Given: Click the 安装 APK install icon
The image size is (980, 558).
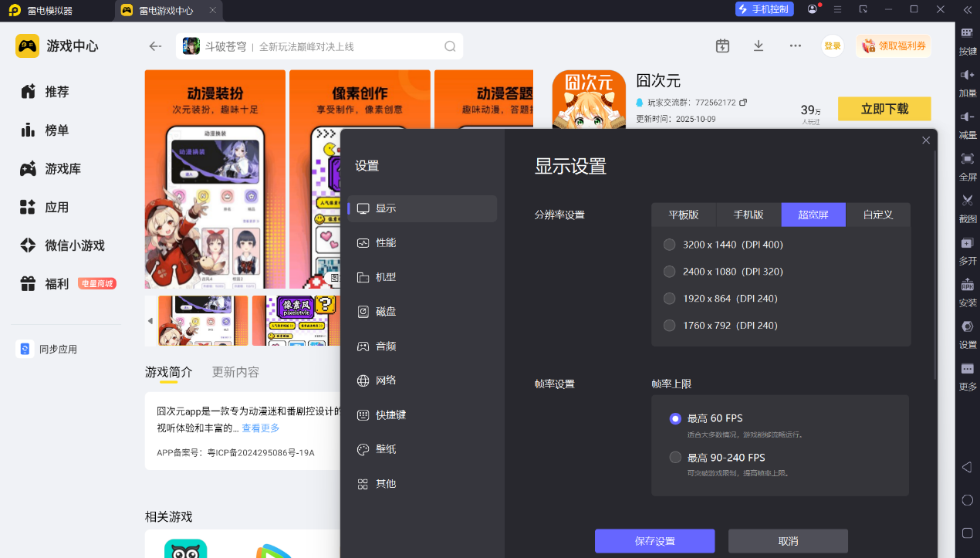Looking at the screenshot, I should (967, 285).
